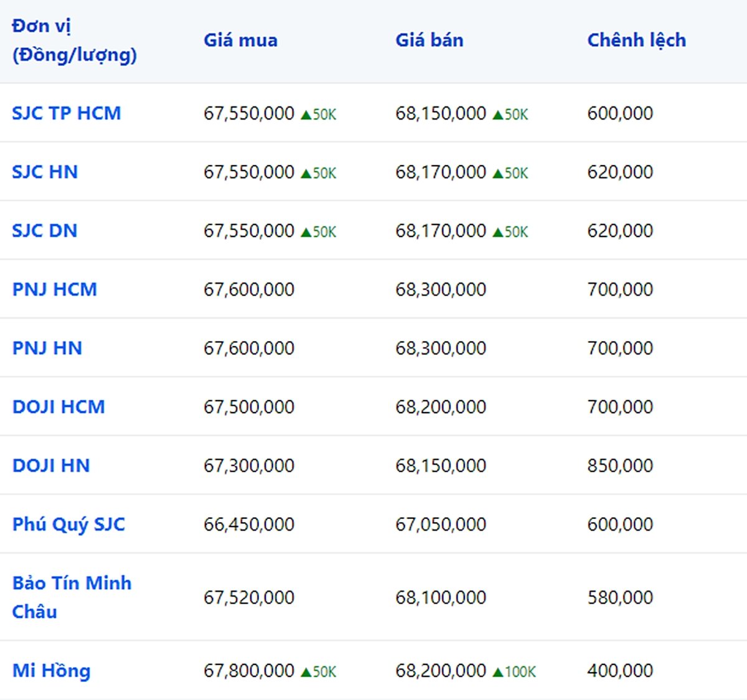Image resolution: width=747 pixels, height=700 pixels.
Task: Select SJC TP HCM sell price 68,150,000
Action: click(x=441, y=113)
